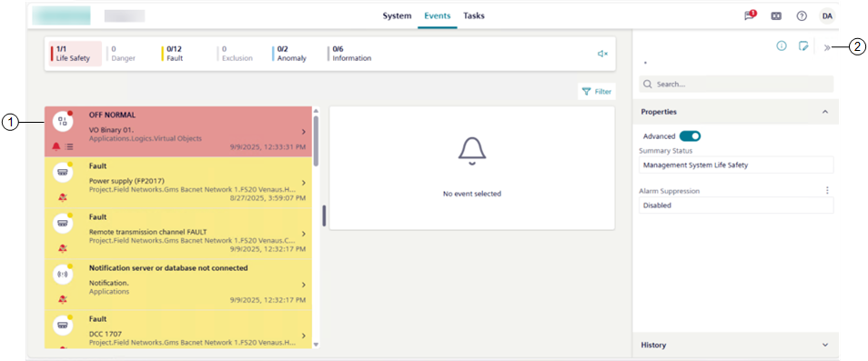The width and height of the screenshot is (868, 361).
Task: Click the magnifier icon in Search field
Action: click(x=648, y=85)
